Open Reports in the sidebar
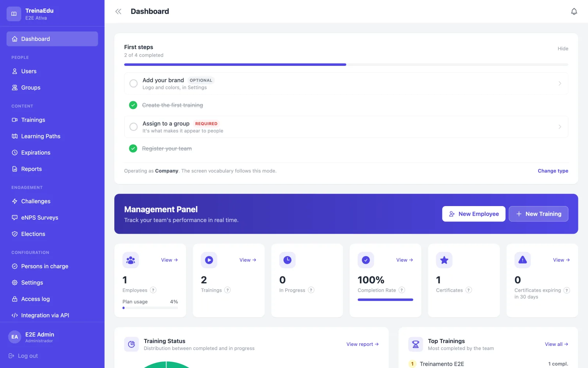 [x=52, y=169]
